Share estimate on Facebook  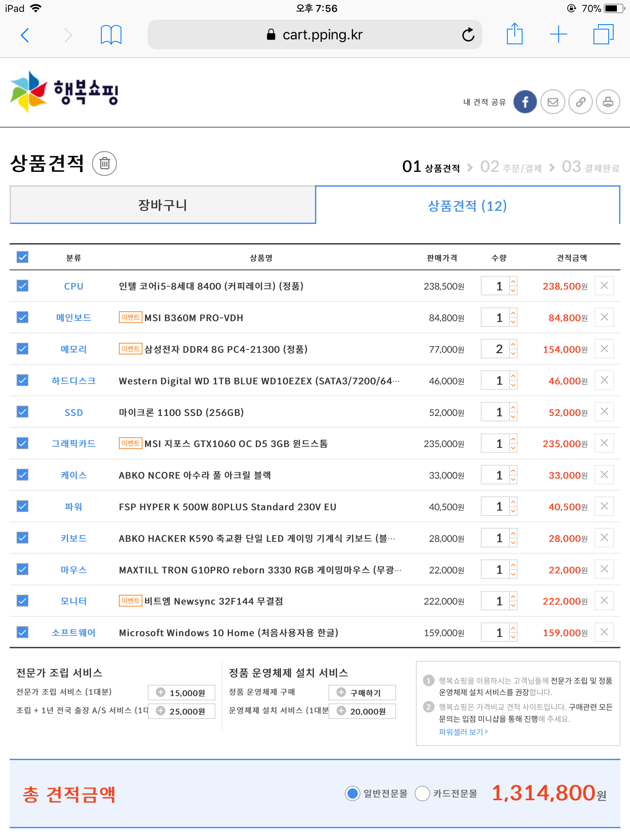(x=525, y=102)
